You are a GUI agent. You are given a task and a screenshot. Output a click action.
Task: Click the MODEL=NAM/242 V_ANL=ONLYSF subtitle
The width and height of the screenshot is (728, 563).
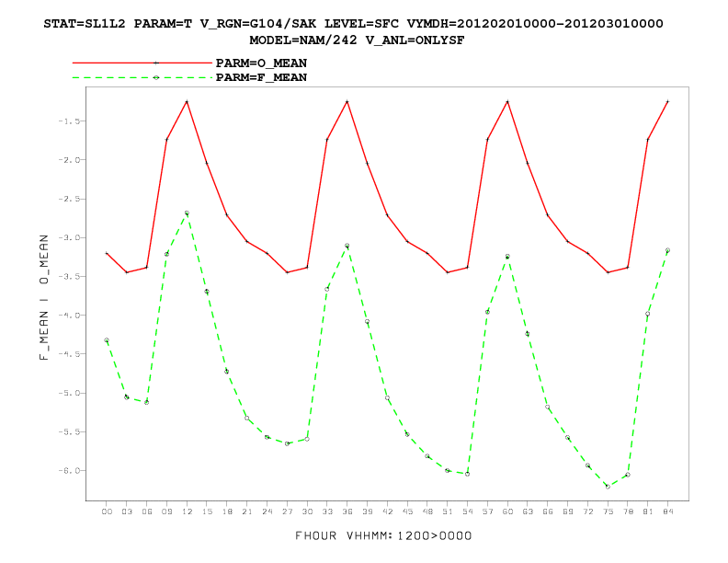[x=357, y=40]
